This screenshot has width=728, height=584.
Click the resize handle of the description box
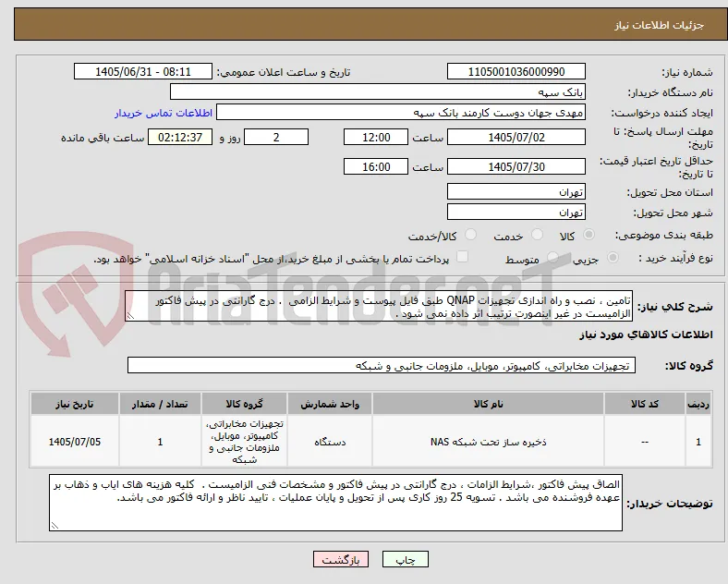coord(130,316)
